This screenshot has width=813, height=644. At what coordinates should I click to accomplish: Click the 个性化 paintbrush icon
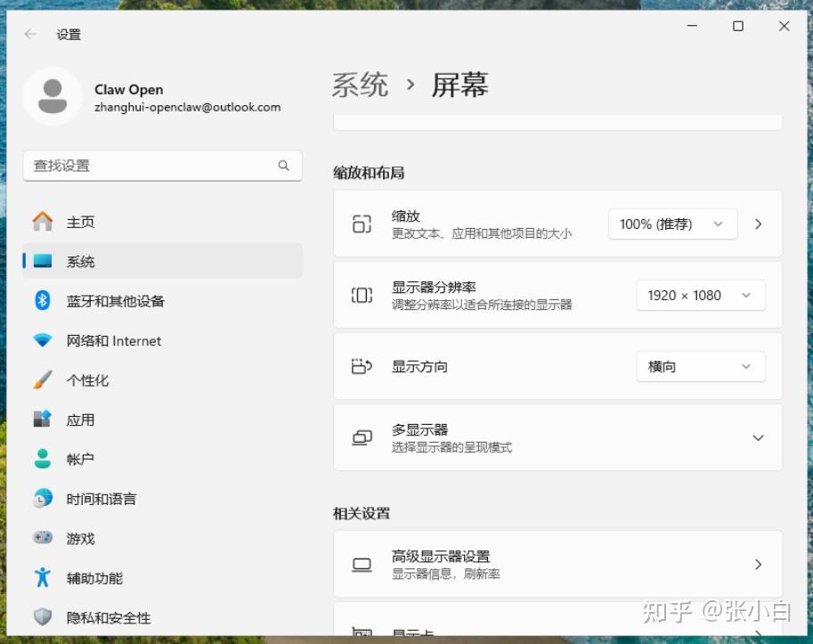pos(43,380)
